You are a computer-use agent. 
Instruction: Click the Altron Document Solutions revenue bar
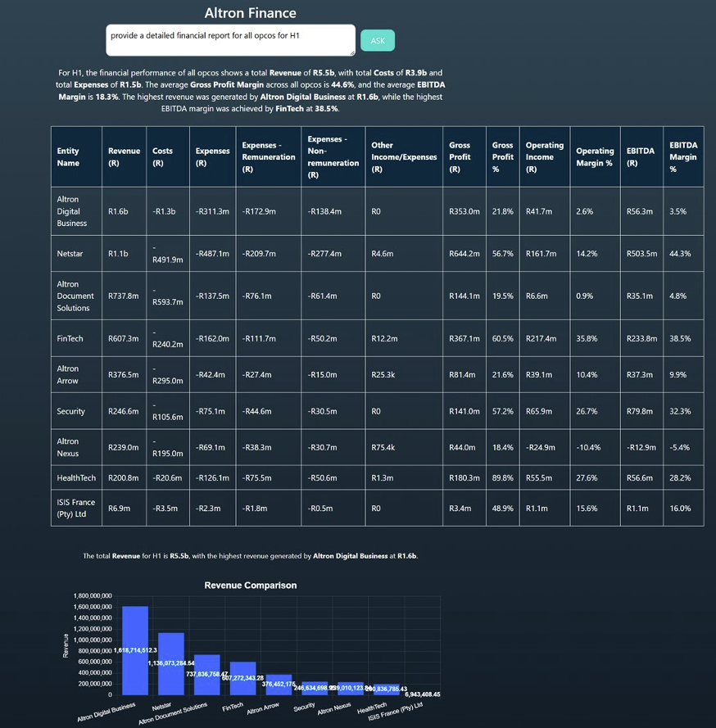click(x=207, y=675)
